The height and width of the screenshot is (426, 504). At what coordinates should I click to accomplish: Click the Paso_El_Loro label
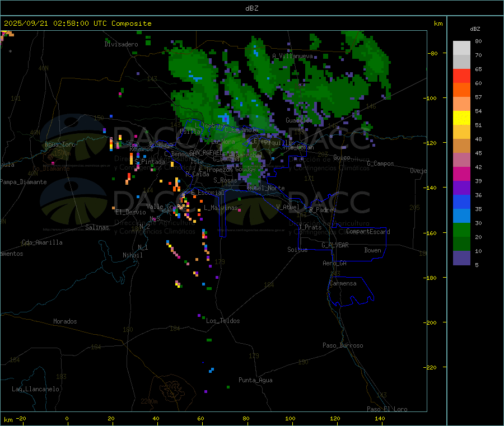tap(387, 409)
